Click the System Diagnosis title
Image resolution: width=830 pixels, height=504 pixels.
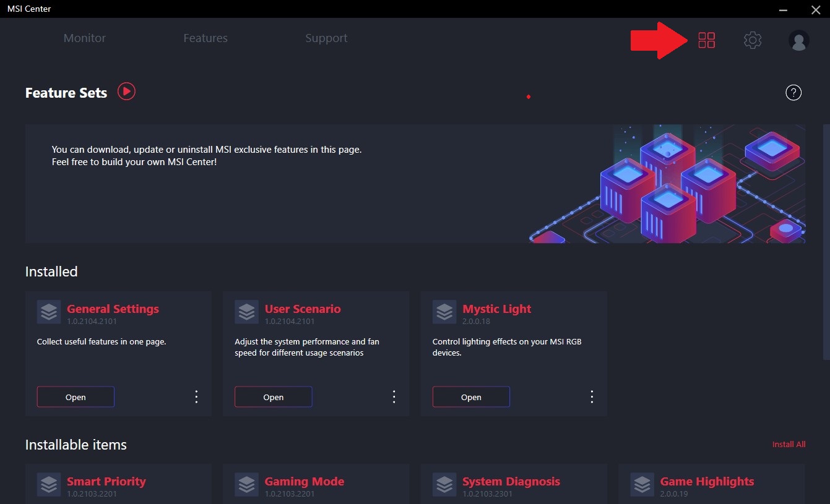pos(511,482)
